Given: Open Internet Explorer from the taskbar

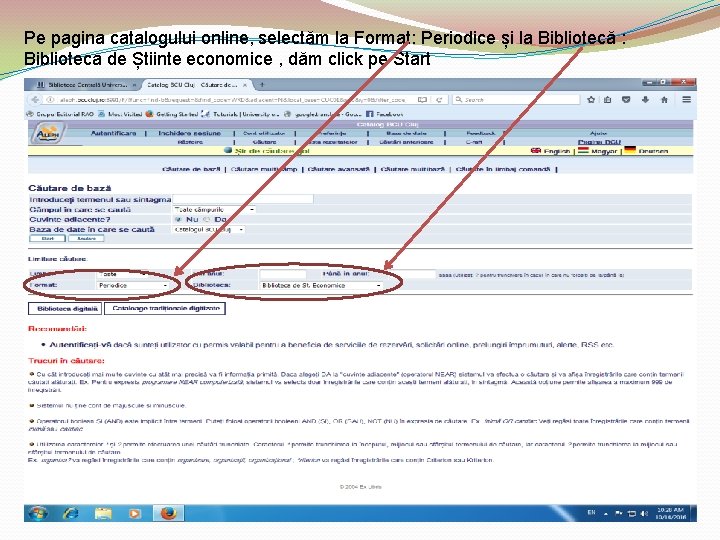Looking at the screenshot, I should click(x=70, y=513).
